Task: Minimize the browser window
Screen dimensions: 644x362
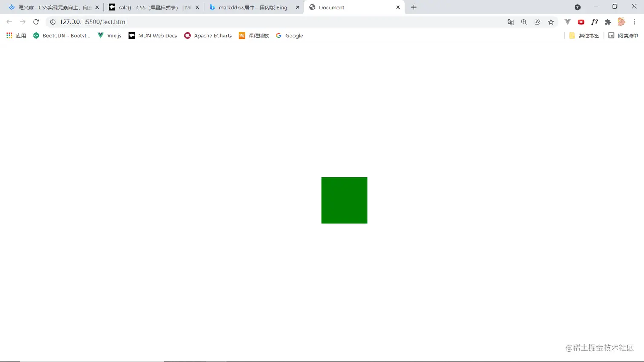Action: pyautogui.click(x=596, y=6)
